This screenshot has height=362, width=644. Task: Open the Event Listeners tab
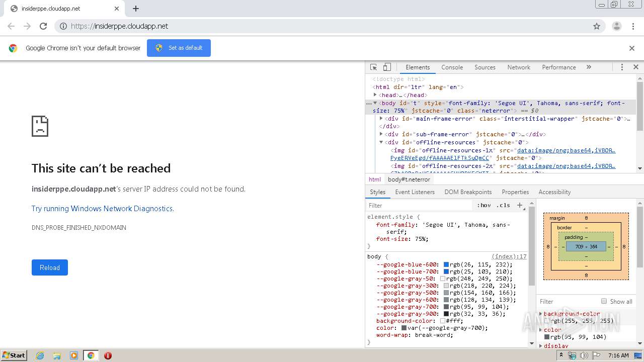415,192
